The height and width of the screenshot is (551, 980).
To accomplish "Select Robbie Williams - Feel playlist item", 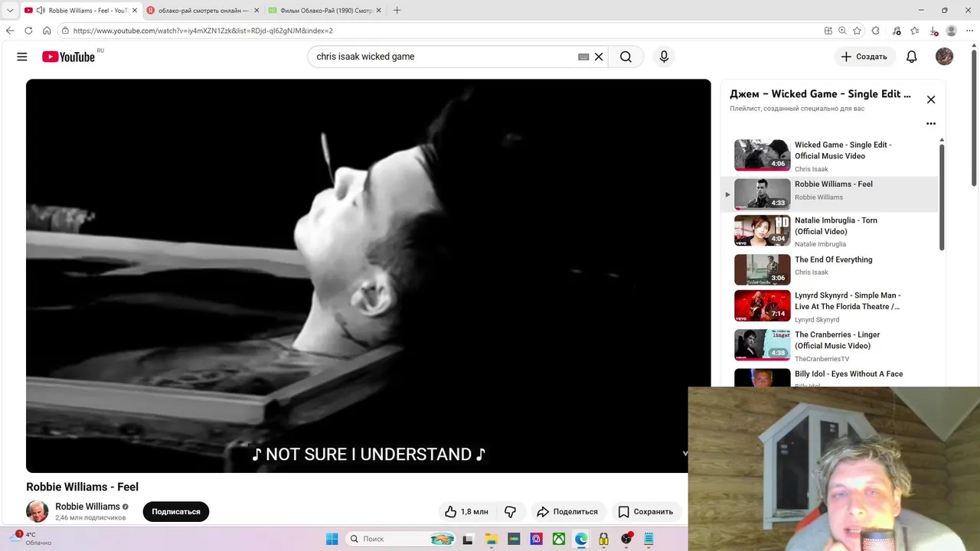I will (829, 194).
